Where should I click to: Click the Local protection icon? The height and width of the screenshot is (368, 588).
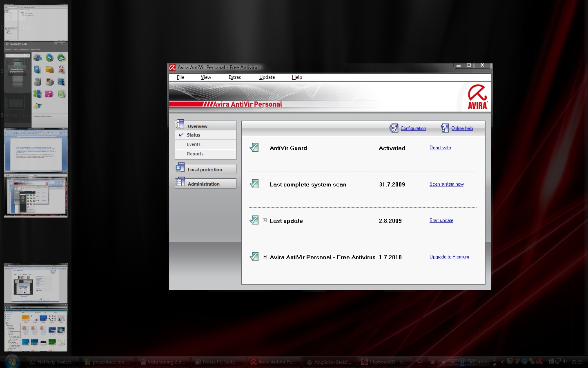point(180,168)
